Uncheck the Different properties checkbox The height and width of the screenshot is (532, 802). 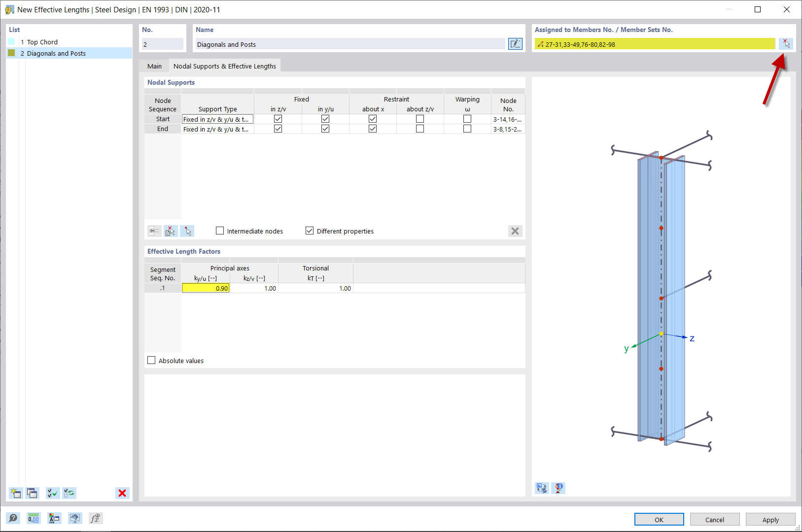(x=310, y=231)
